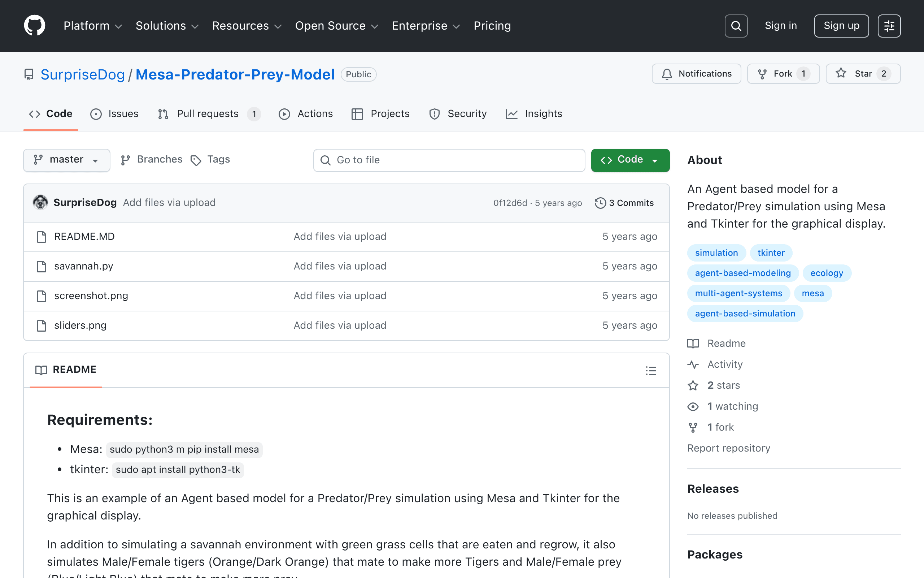This screenshot has height=578, width=924.
Task: Expand the Solutions menu
Action: coord(167,26)
